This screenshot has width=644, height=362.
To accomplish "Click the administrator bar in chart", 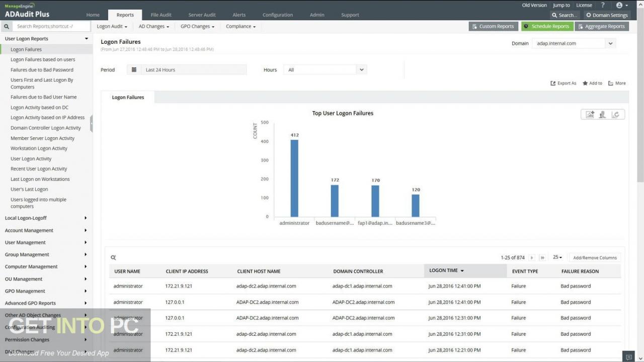I will [x=294, y=178].
